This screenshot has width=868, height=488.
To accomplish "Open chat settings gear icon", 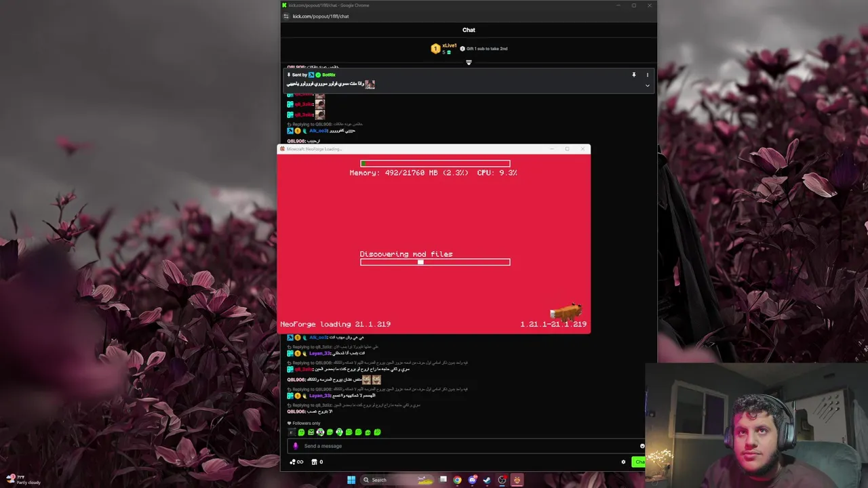I will click(623, 462).
